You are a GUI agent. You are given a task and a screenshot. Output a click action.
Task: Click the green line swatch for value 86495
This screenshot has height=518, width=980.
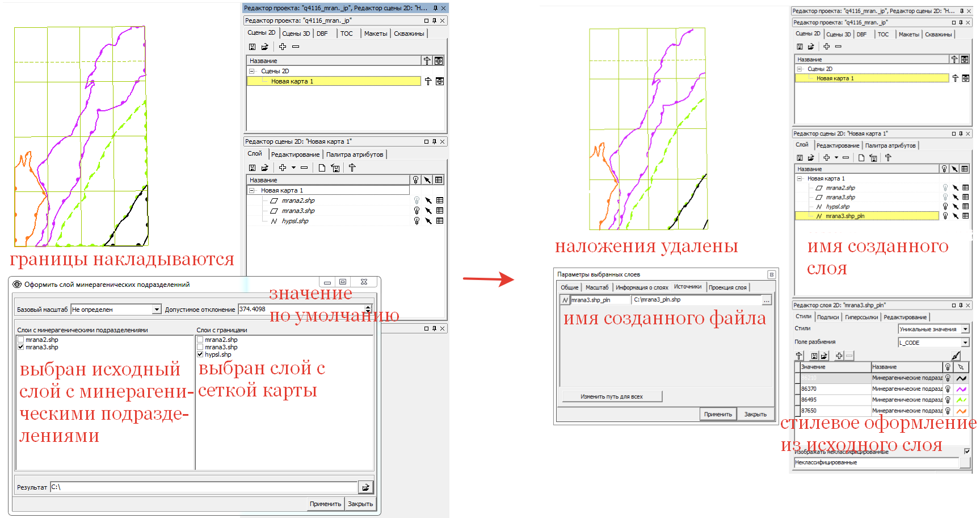[x=961, y=400]
